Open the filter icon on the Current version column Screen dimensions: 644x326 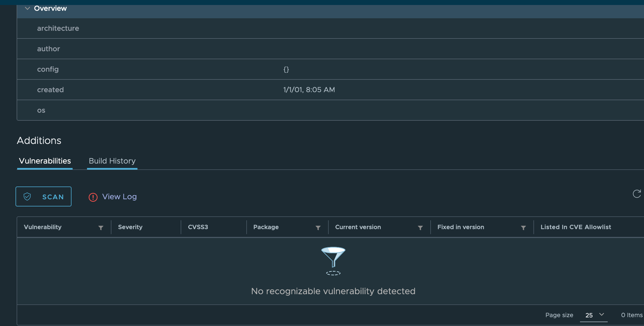coord(420,228)
